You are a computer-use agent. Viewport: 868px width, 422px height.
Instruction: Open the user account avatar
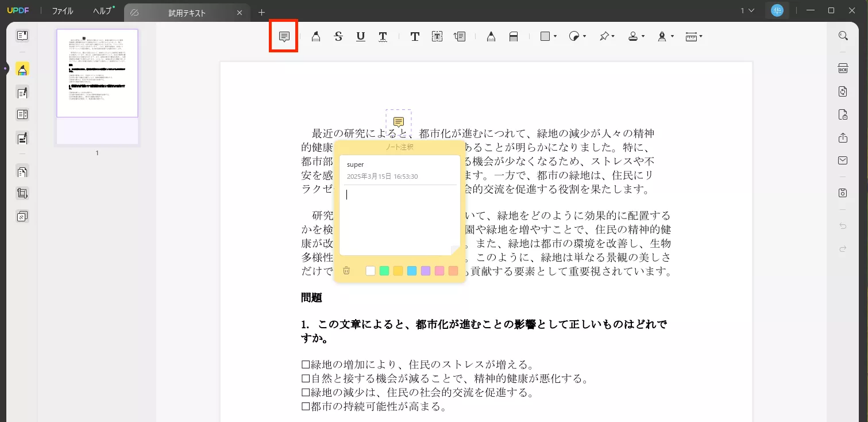[x=777, y=10]
